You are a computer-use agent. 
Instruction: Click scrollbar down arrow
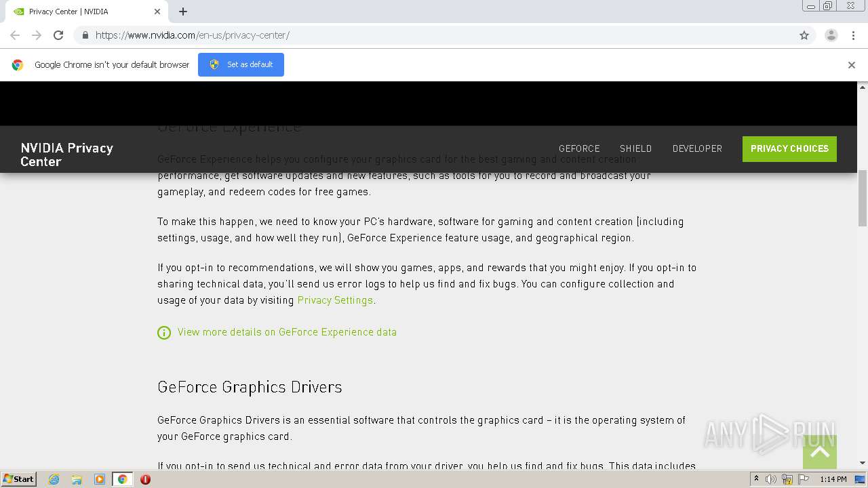tap(863, 463)
